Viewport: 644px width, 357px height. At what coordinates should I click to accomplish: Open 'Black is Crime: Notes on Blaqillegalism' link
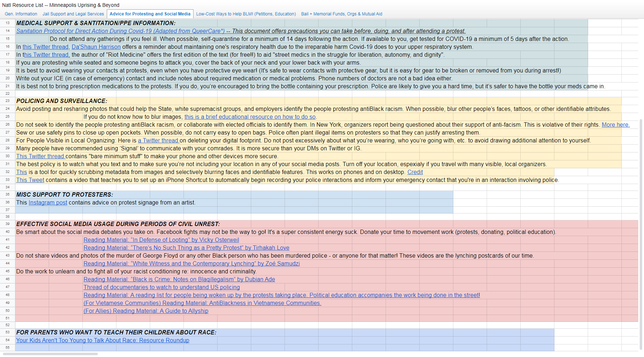click(179, 280)
